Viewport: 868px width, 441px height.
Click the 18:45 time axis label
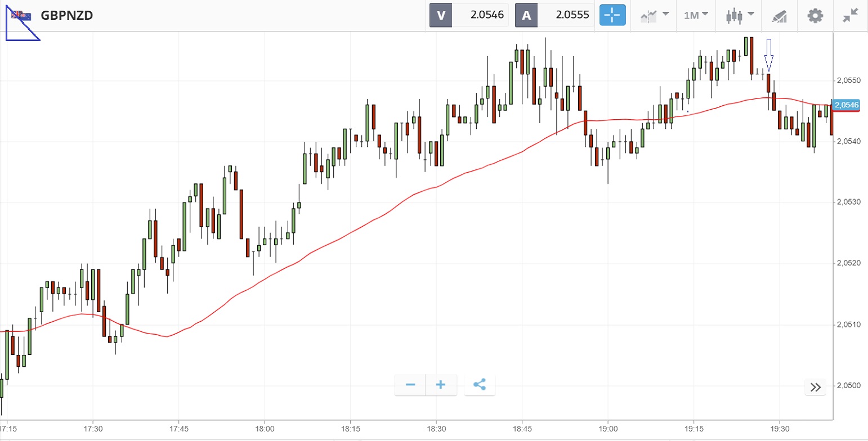[522, 427]
